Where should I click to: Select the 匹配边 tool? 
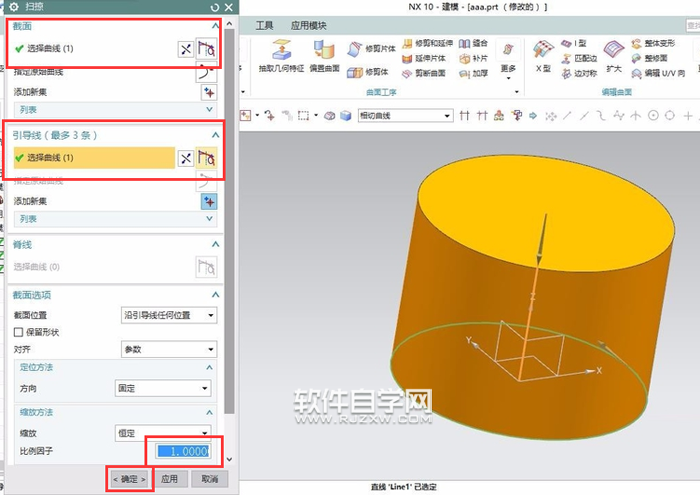pyautogui.click(x=579, y=58)
